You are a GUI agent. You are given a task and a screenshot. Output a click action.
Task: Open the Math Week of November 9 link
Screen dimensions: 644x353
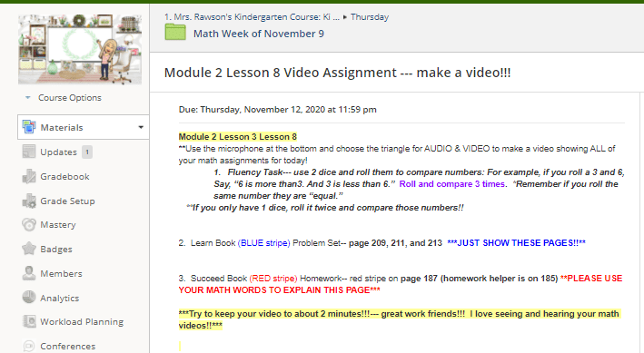click(x=259, y=34)
